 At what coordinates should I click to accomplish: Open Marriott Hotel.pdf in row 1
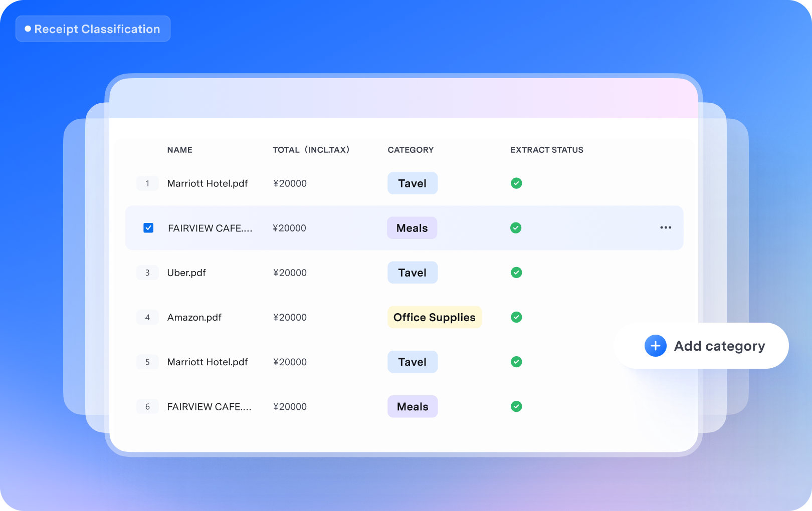pyautogui.click(x=208, y=183)
